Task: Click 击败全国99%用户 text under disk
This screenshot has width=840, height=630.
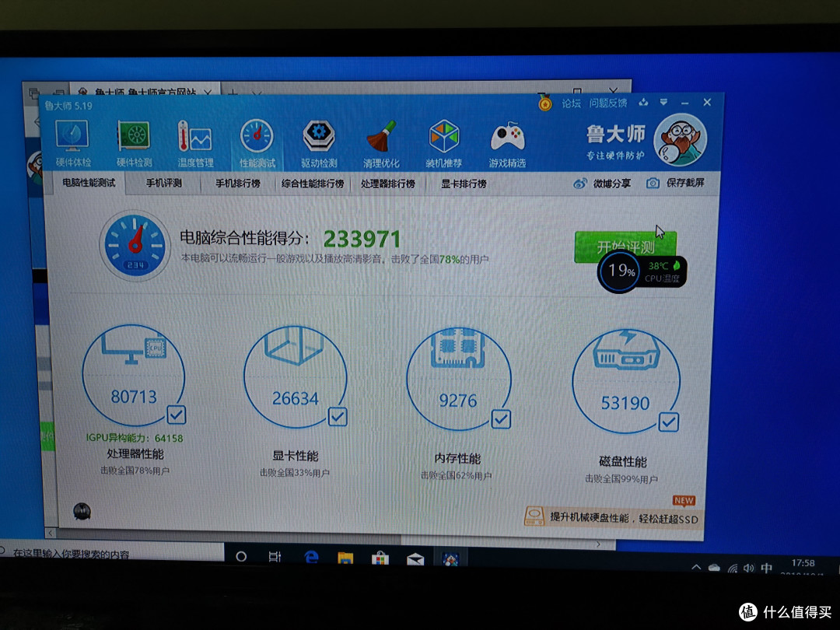Action: (x=621, y=479)
